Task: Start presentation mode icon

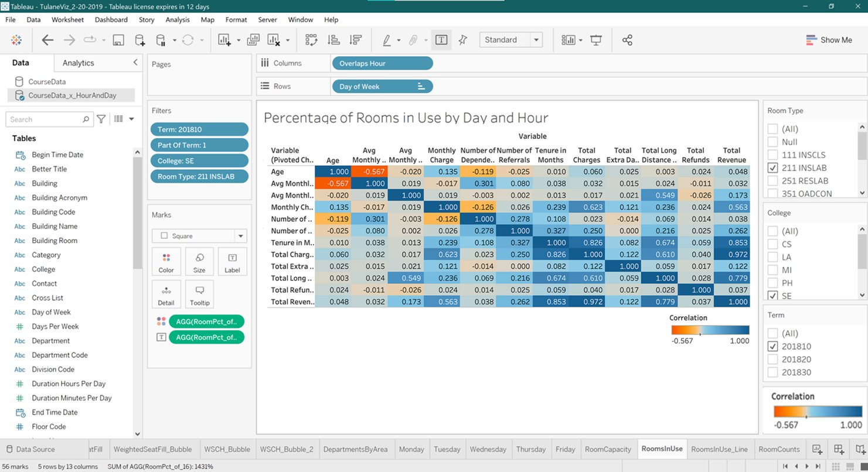Action: (596, 40)
